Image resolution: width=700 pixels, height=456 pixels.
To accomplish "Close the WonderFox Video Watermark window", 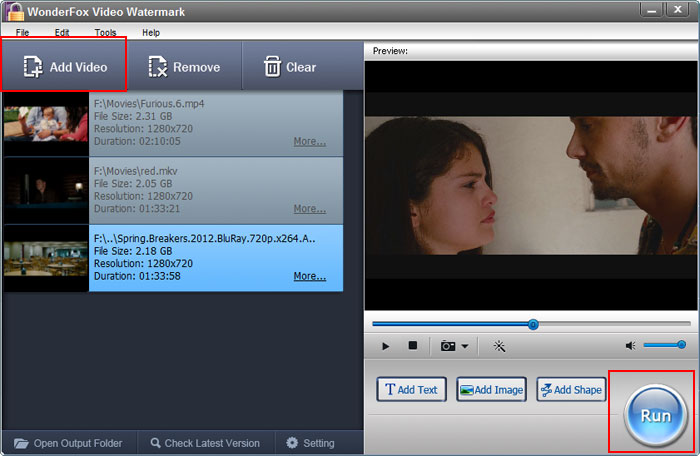I will (677, 9).
